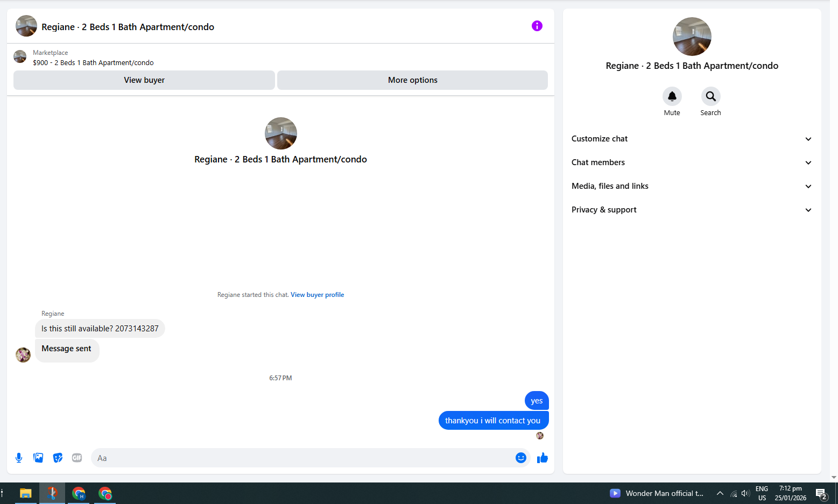This screenshot has height=504, width=838.
Task: Open the emoji picker in the message box
Action: coord(520,458)
